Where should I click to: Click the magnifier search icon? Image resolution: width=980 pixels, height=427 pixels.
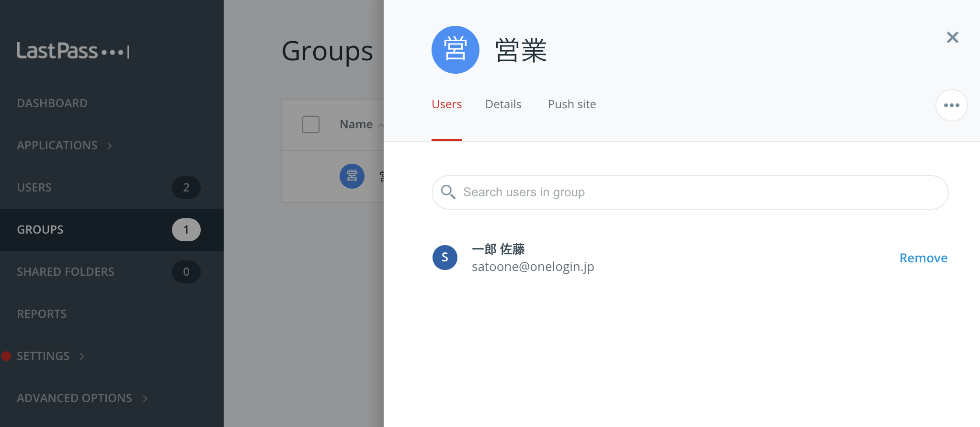pyautogui.click(x=448, y=192)
